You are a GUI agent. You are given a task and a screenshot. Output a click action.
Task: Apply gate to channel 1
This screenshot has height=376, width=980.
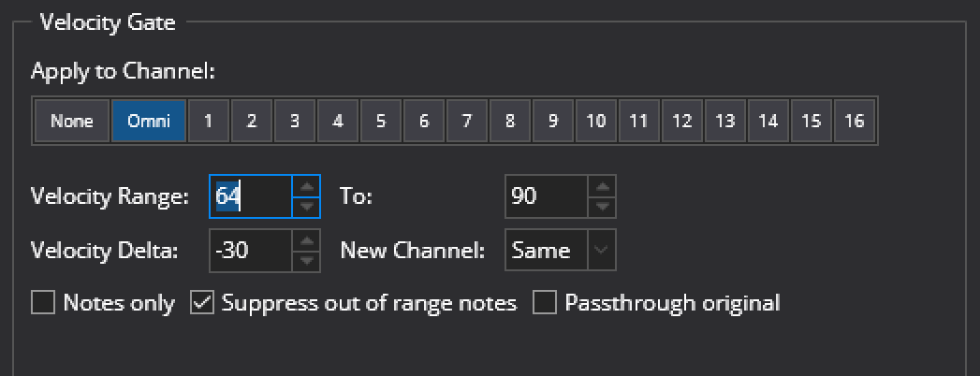coord(209,122)
